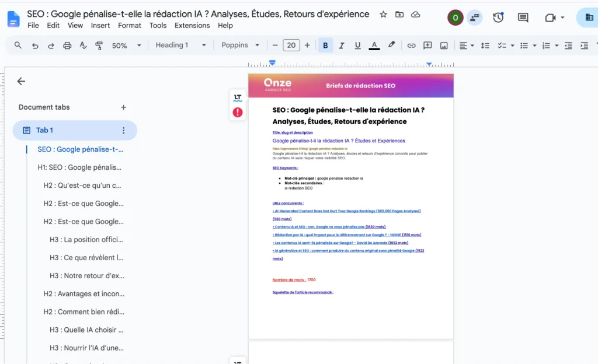
Task: Open the Extensions menu
Action: (192, 26)
